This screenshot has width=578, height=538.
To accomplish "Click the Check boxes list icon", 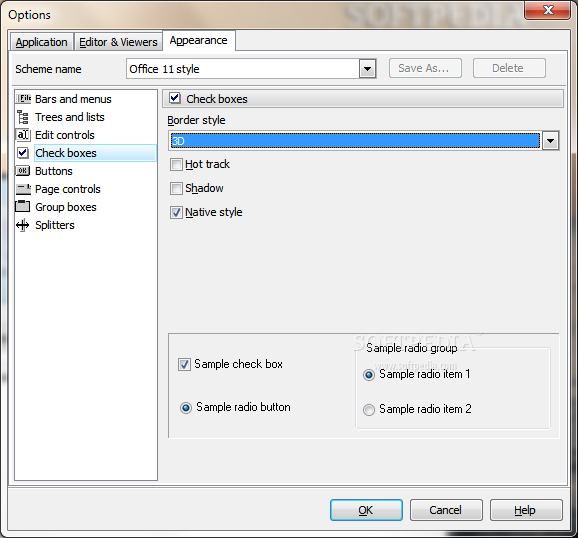I will tap(23, 153).
